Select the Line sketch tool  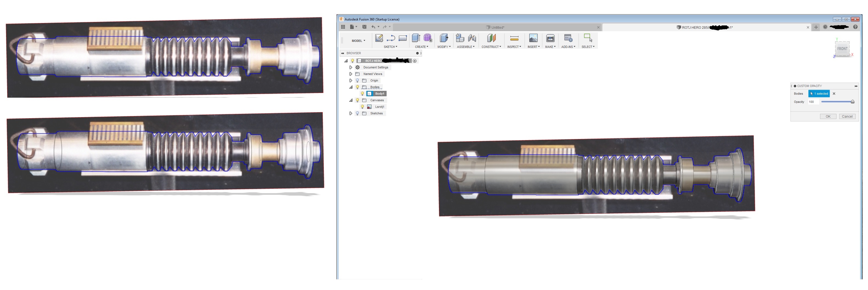[391, 38]
